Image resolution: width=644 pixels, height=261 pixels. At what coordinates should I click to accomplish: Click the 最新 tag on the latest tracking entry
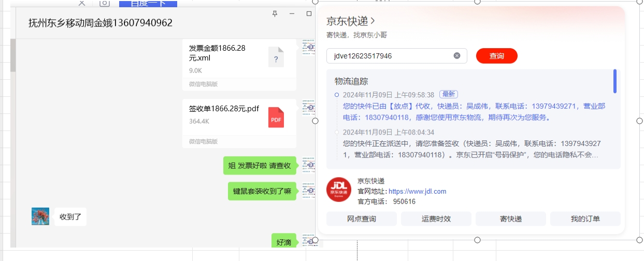449,94
